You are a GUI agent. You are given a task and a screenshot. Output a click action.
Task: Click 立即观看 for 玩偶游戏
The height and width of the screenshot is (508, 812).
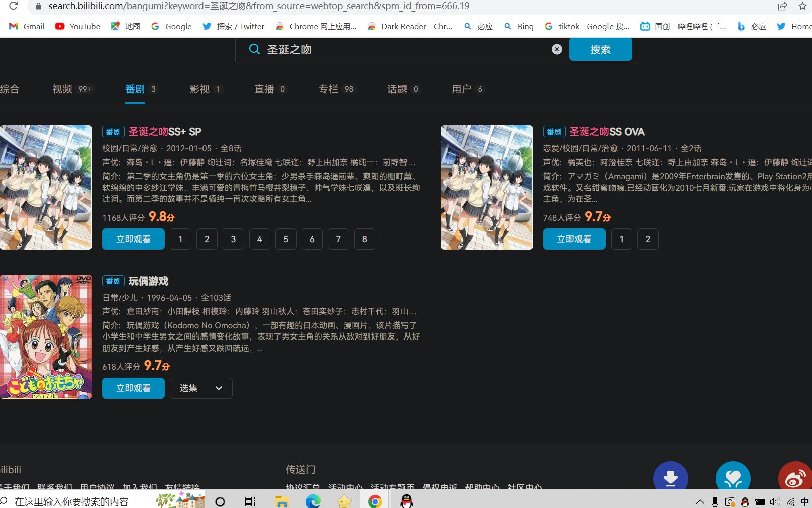pyautogui.click(x=133, y=388)
